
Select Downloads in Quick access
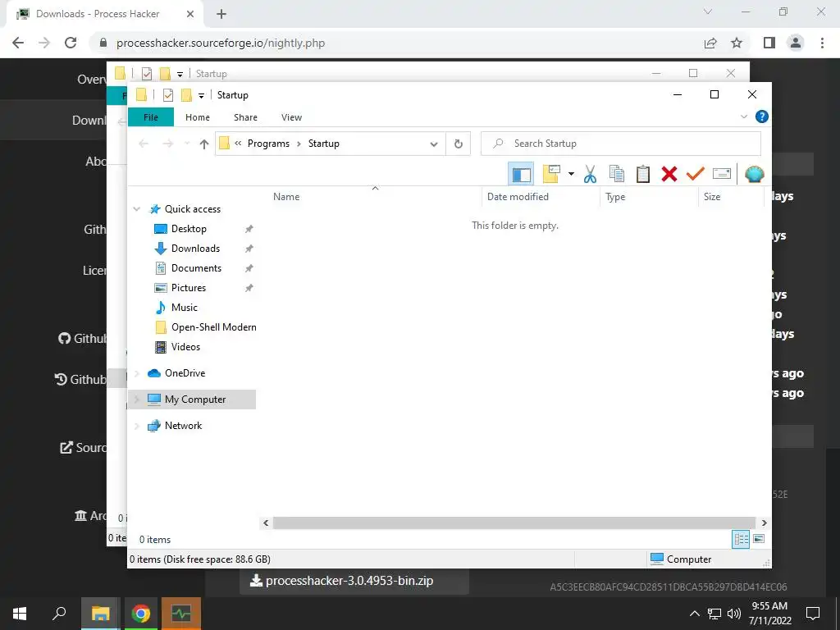[195, 249]
